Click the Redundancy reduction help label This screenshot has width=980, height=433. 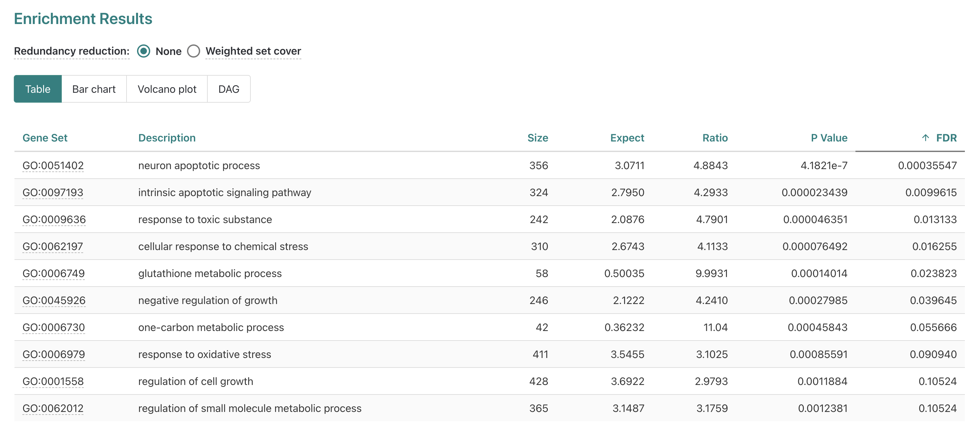tap(72, 51)
